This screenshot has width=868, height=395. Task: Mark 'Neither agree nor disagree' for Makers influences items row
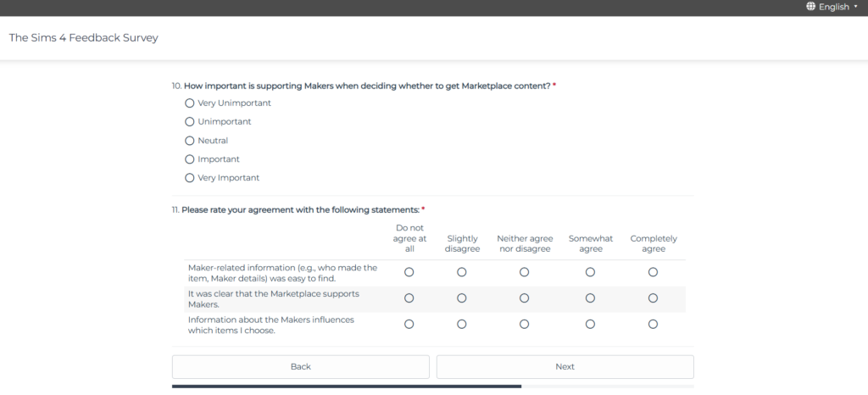pos(524,324)
